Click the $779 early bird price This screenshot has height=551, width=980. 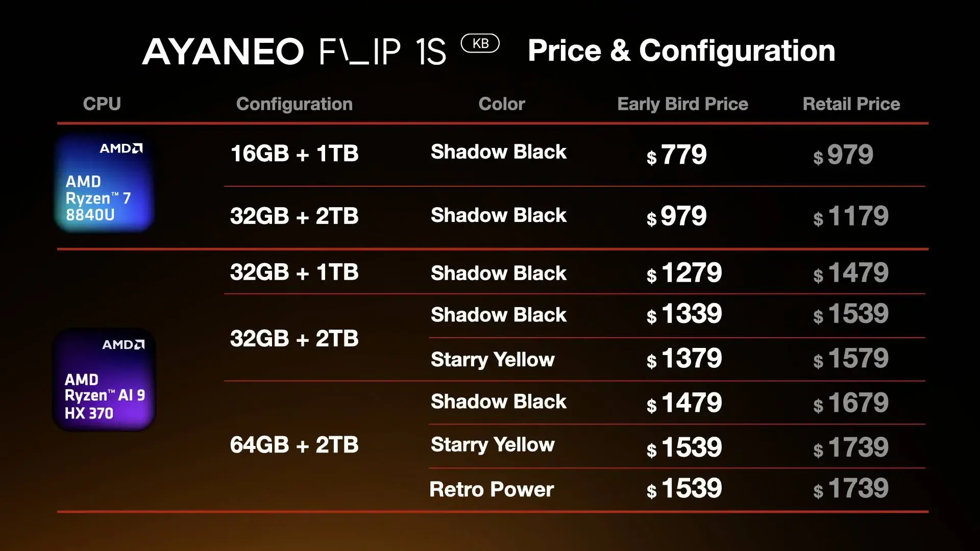pos(677,155)
